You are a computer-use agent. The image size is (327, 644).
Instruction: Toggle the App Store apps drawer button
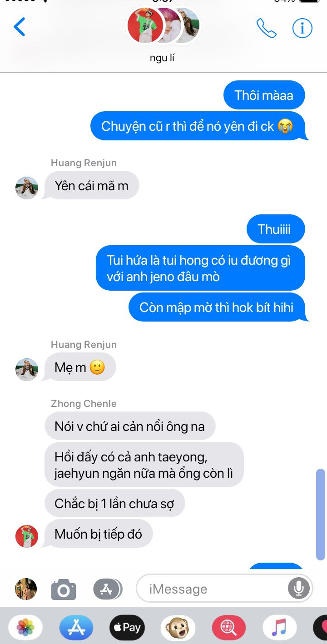click(x=108, y=589)
